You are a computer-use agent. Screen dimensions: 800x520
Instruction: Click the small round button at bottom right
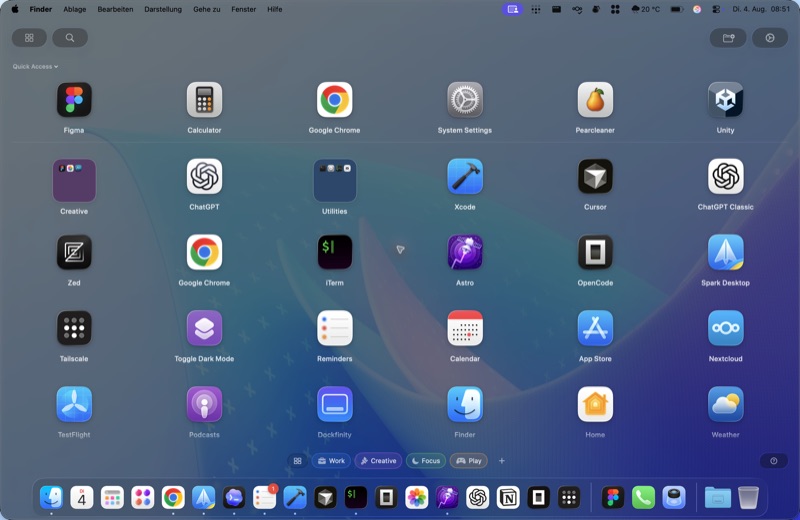click(773, 461)
